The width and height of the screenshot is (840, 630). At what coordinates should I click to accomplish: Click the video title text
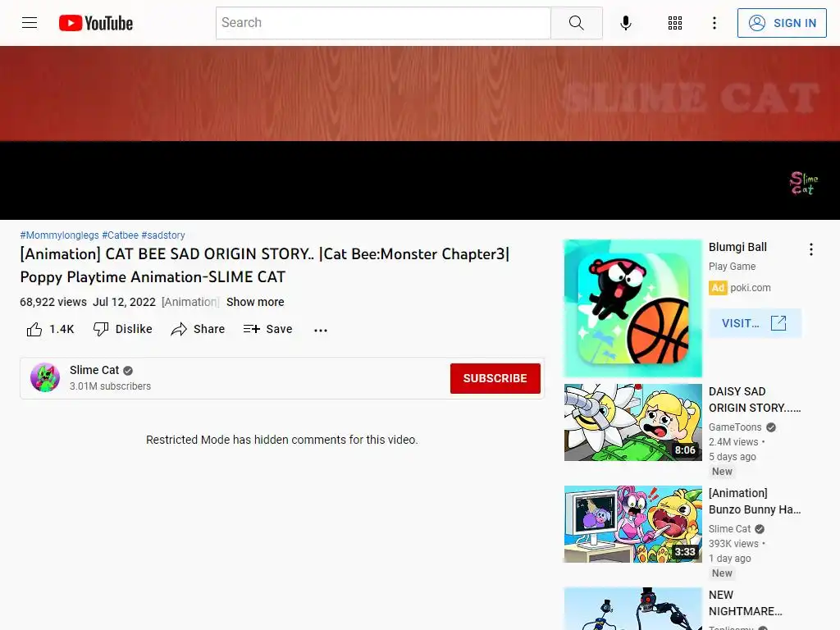(x=265, y=265)
